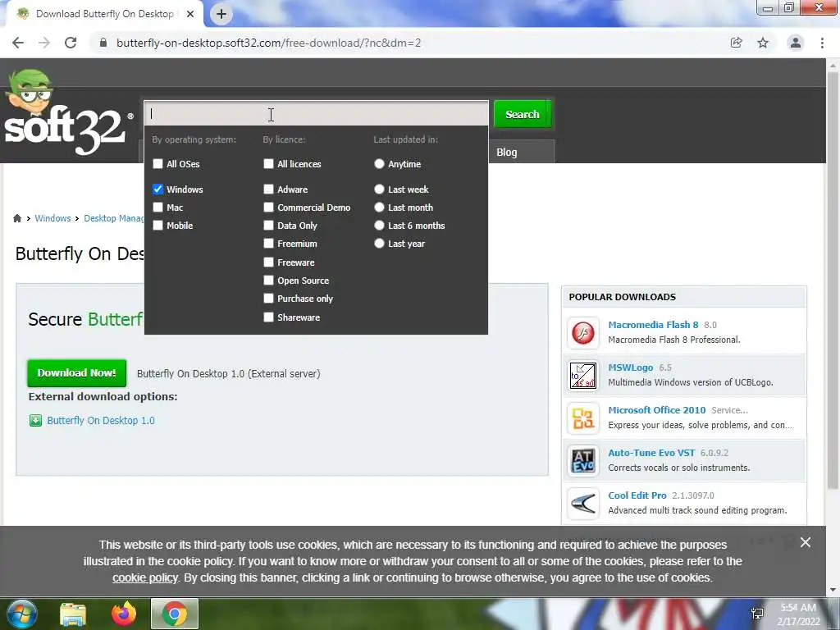Open the Windows Start menu
Image resolution: width=840 pixels, height=630 pixels.
(21, 614)
